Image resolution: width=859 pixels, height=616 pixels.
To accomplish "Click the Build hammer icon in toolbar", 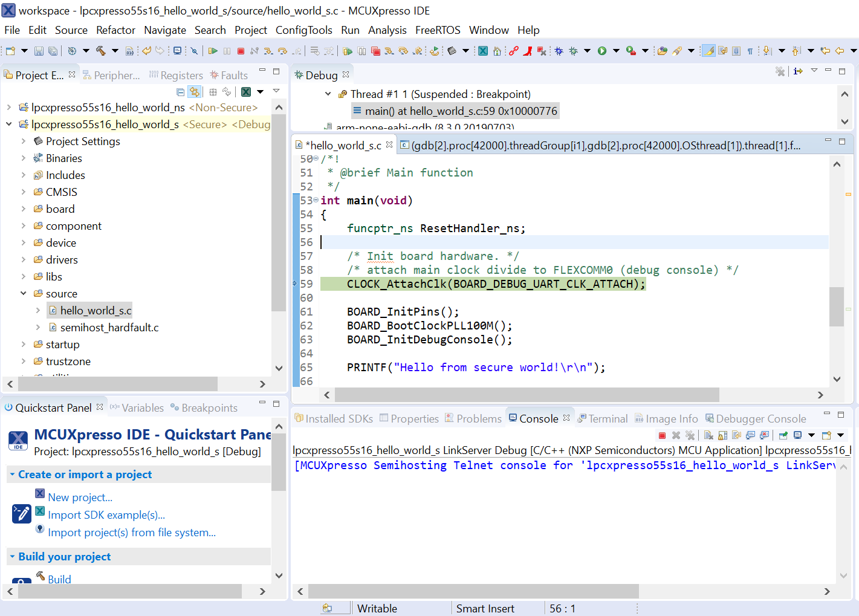I will click(100, 51).
